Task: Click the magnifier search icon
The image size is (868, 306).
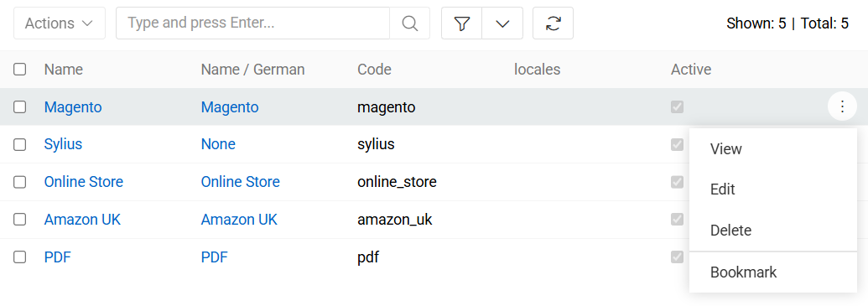Action: pyautogui.click(x=409, y=23)
